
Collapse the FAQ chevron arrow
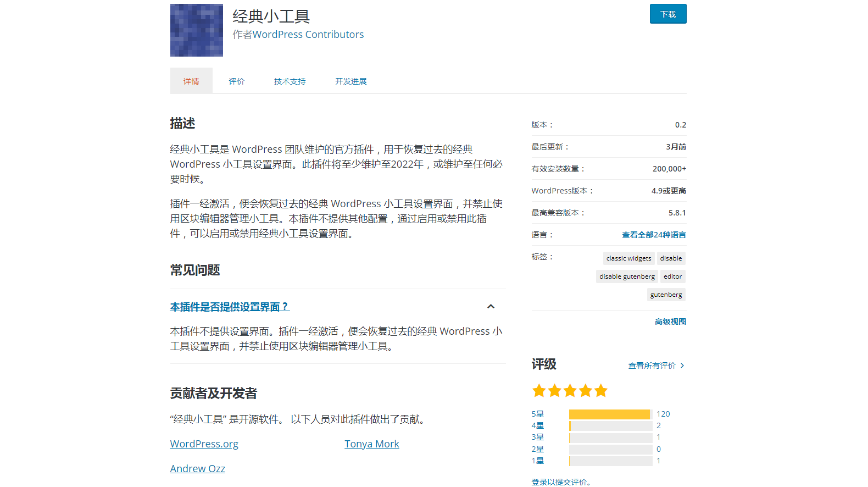tap(491, 307)
